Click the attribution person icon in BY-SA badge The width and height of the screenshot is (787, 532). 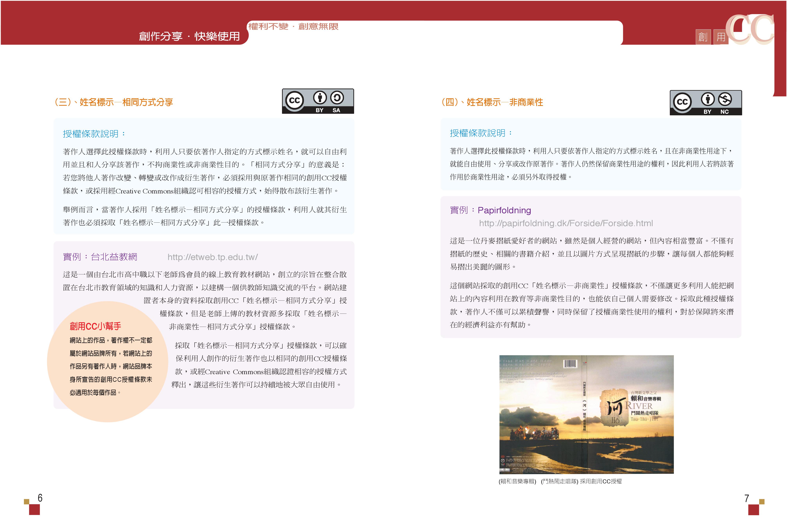(320, 98)
